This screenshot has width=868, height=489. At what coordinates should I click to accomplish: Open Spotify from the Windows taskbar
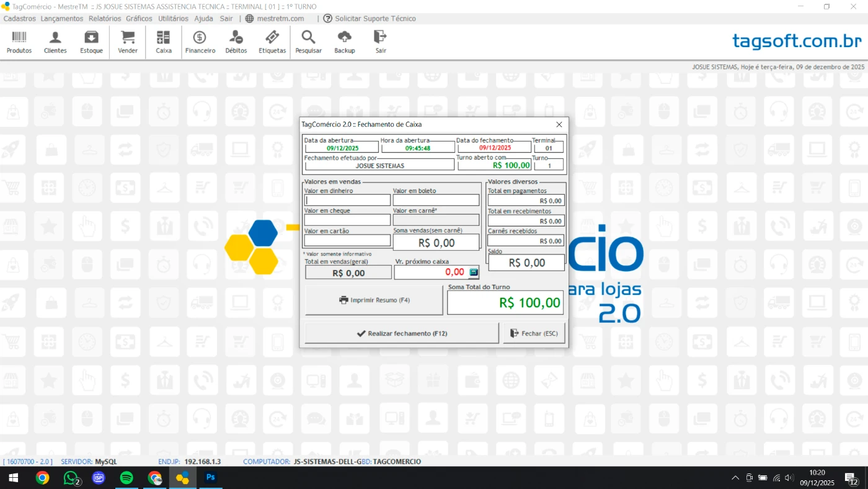click(126, 478)
